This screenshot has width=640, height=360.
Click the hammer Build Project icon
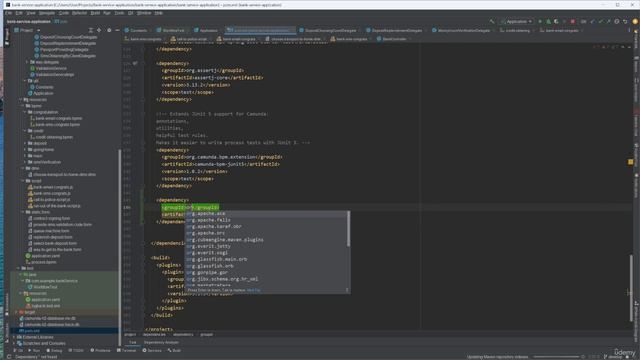[x=492, y=22]
